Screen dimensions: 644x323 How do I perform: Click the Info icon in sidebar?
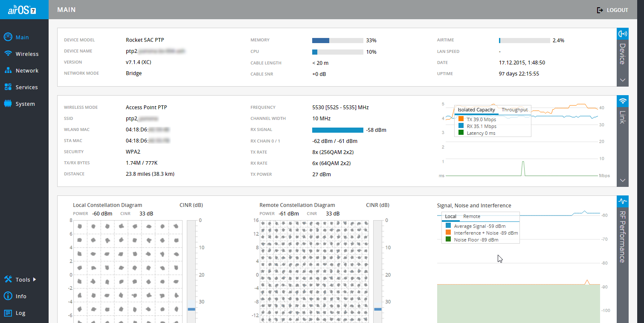[8, 296]
